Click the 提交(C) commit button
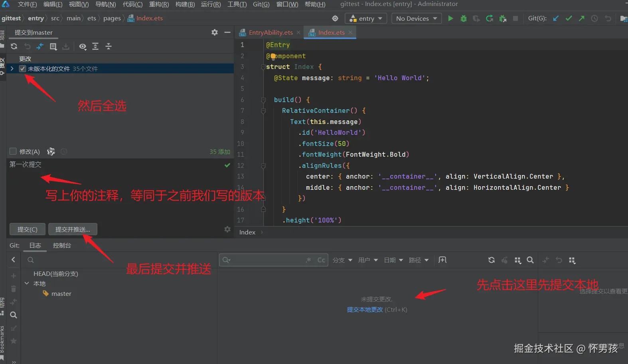This screenshot has height=364, width=628. click(28, 229)
